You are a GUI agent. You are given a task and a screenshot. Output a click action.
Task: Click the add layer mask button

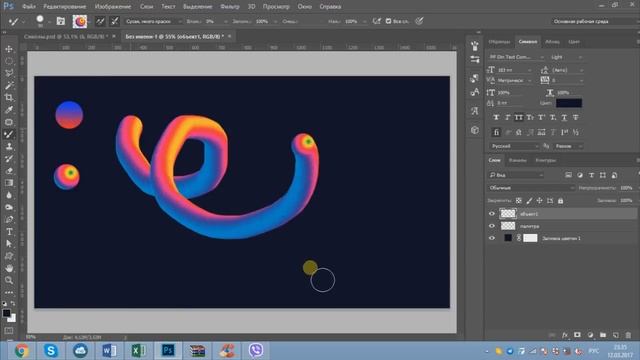click(577, 335)
